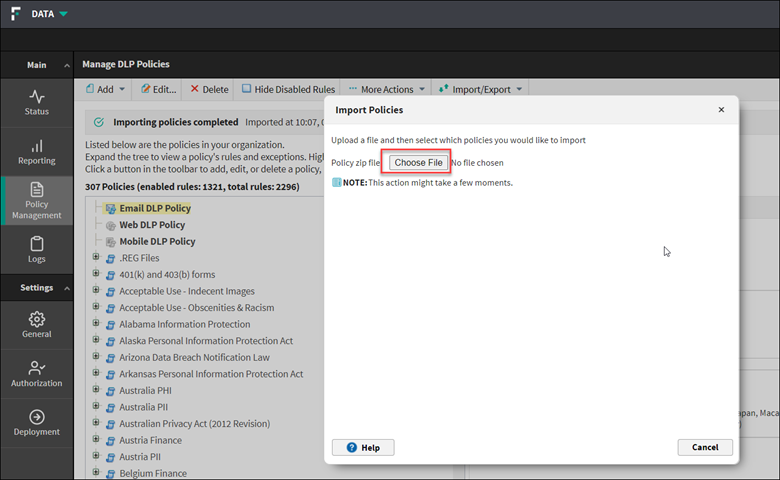
Task: Open the Reporting section
Action: click(36, 152)
